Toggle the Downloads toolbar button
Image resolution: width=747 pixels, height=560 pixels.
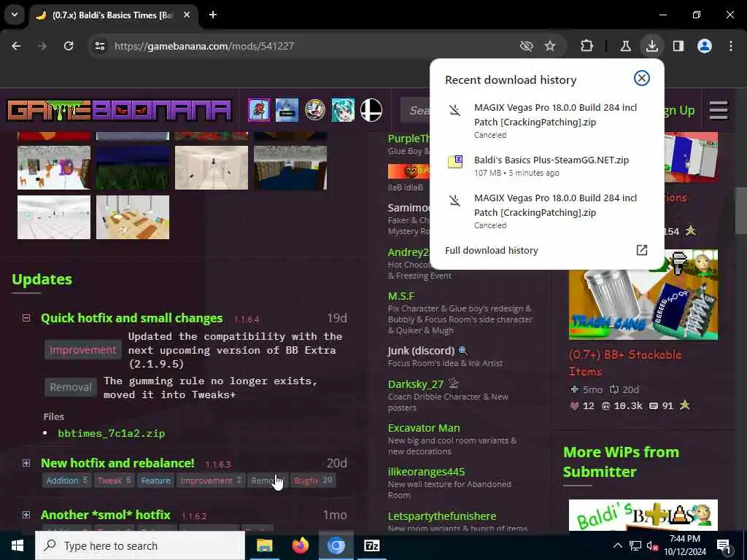651,46
